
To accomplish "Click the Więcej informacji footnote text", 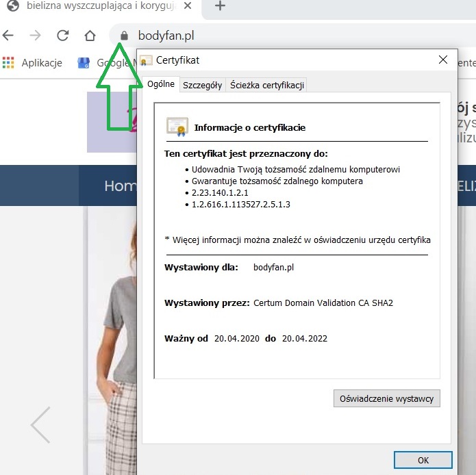I will coord(297,240).
